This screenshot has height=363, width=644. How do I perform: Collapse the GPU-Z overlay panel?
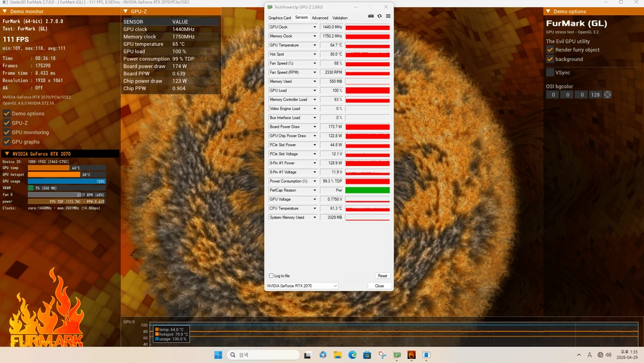pyautogui.click(x=126, y=11)
